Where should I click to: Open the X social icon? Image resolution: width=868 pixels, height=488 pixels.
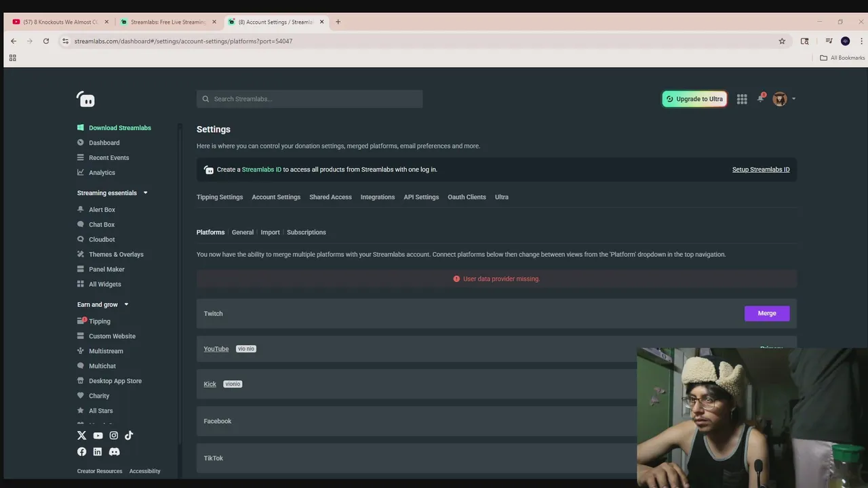(82, 436)
